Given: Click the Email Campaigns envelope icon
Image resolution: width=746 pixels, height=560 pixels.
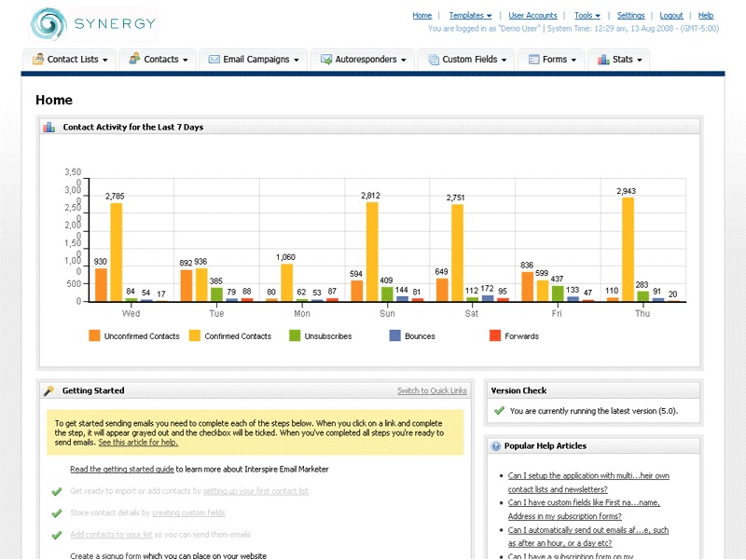Looking at the screenshot, I should (x=214, y=60).
